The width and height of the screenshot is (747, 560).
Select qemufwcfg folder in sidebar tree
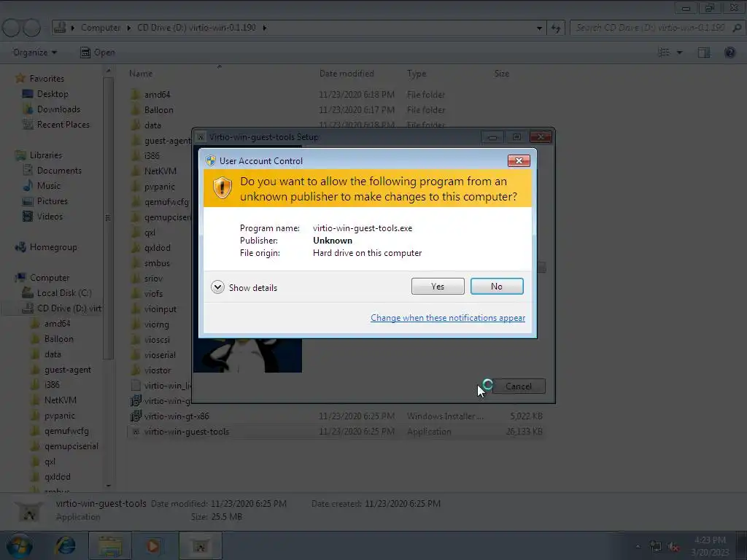(x=66, y=431)
